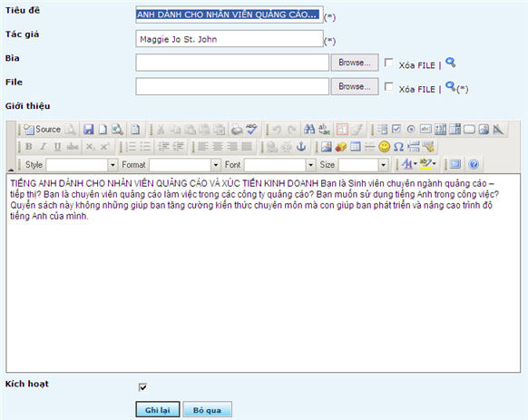Insert a smiley emoticon
528x420 pixels.
(385, 147)
